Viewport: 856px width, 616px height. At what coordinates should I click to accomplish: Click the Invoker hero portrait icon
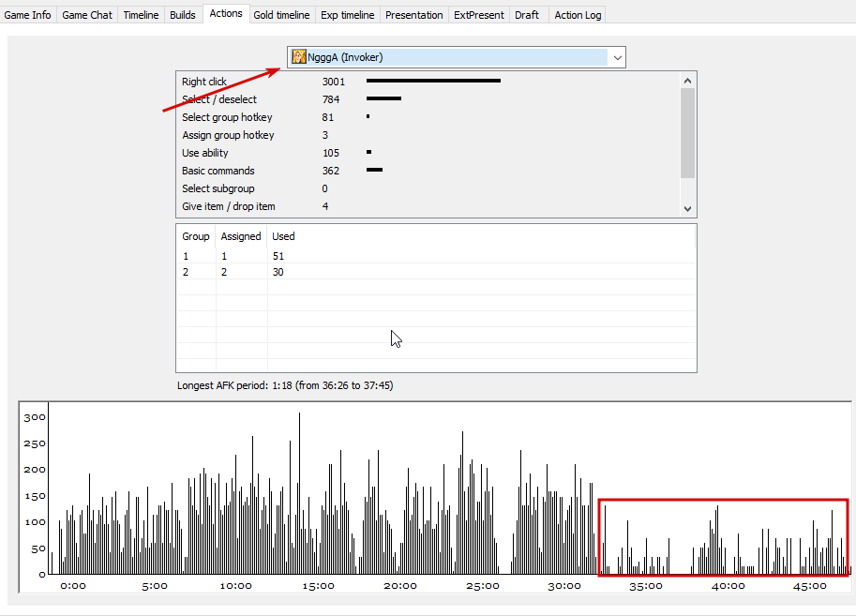(x=299, y=57)
